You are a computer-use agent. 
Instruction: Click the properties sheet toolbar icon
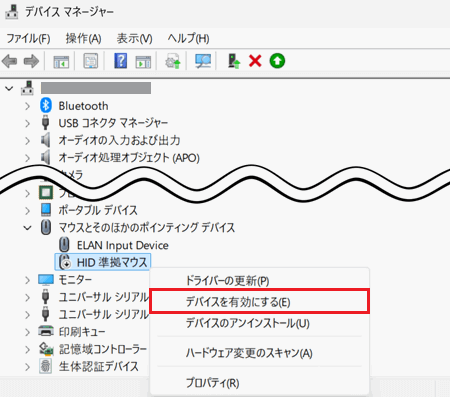(x=91, y=61)
